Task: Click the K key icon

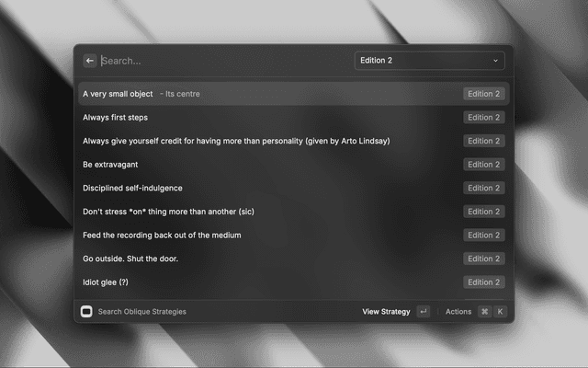Action: pyautogui.click(x=500, y=312)
